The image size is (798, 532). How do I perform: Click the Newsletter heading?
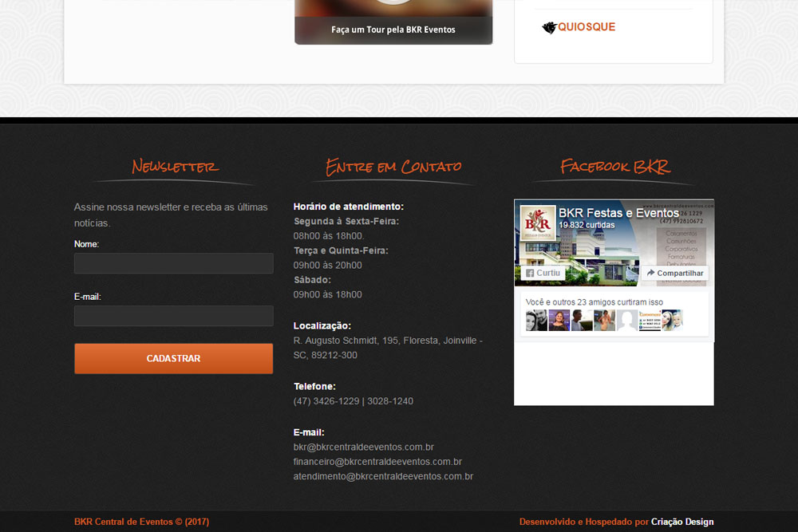pyautogui.click(x=175, y=167)
